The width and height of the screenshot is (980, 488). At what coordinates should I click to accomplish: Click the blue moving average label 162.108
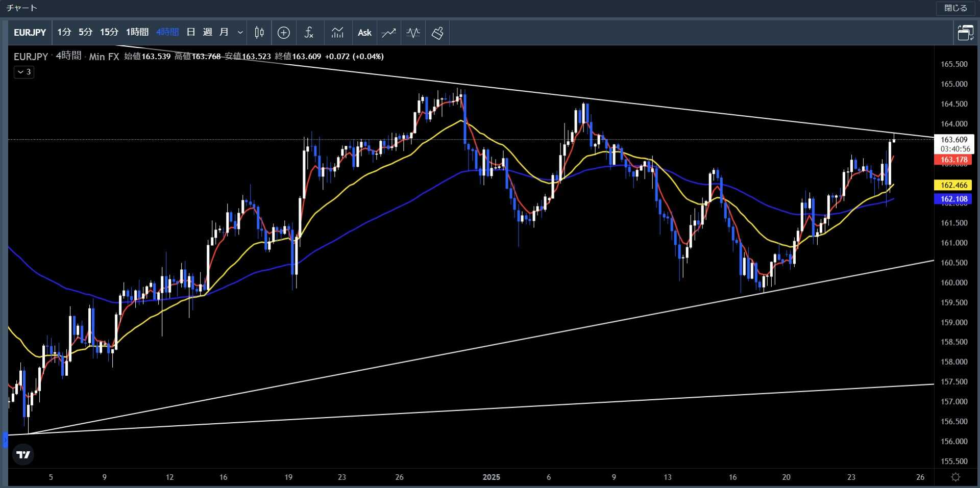coord(954,199)
